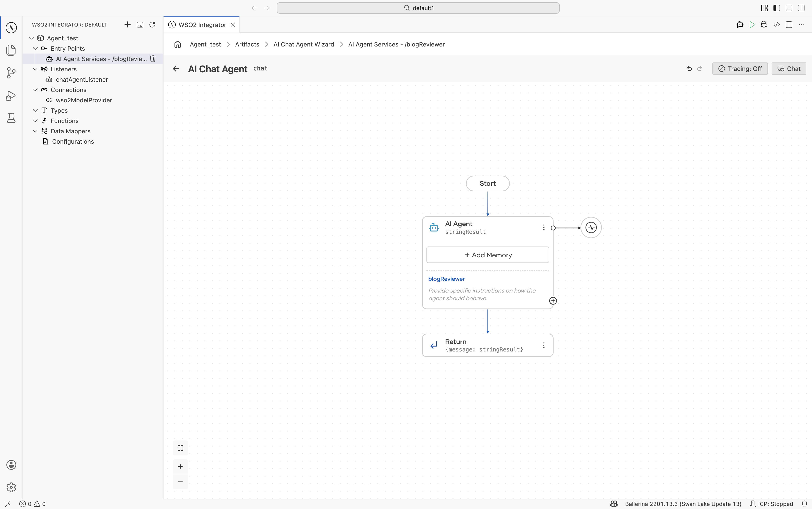This screenshot has height=509, width=812.
Task: Open the WSO2 Integrator activity bar view
Action: [11, 28]
